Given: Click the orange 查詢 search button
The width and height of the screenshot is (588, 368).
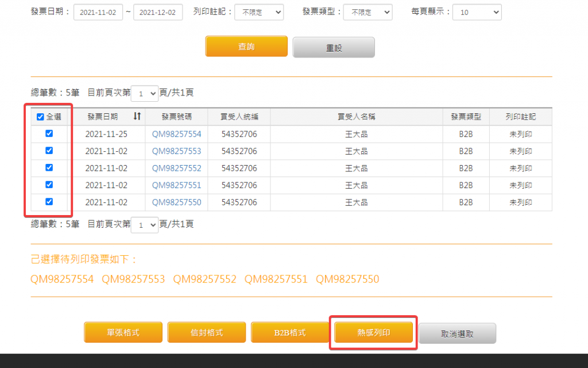Looking at the screenshot, I should coord(246,47).
